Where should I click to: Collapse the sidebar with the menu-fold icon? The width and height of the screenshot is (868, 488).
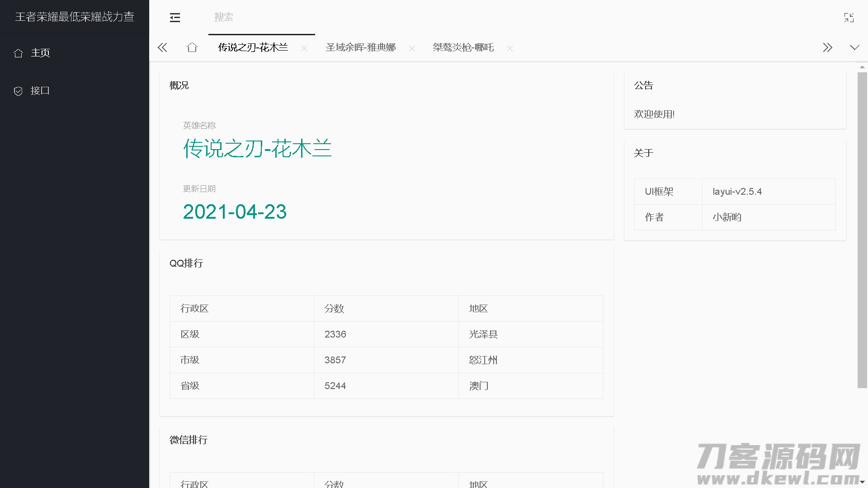coord(175,18)
